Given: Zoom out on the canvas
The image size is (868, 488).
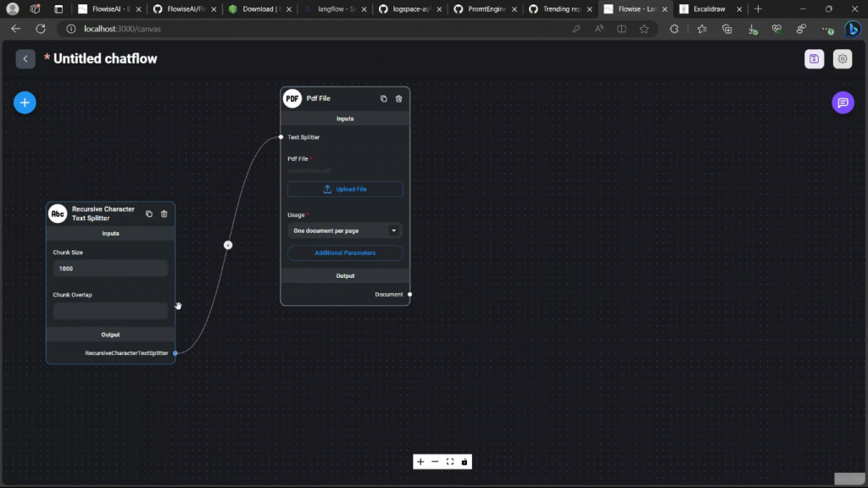Looking at the screenshot, I should pos(435,462).
